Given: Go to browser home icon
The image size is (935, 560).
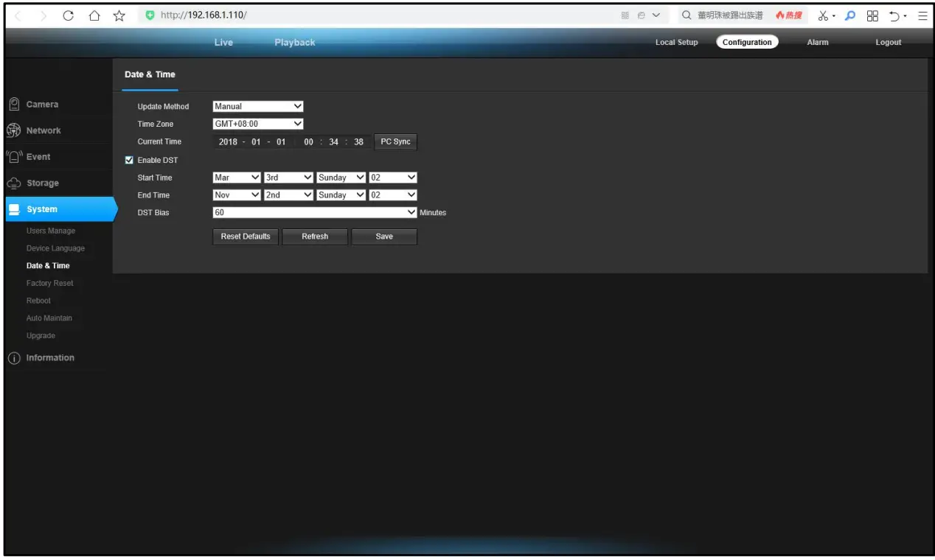Looking at the screenshot, I should (x=94, y=15).
